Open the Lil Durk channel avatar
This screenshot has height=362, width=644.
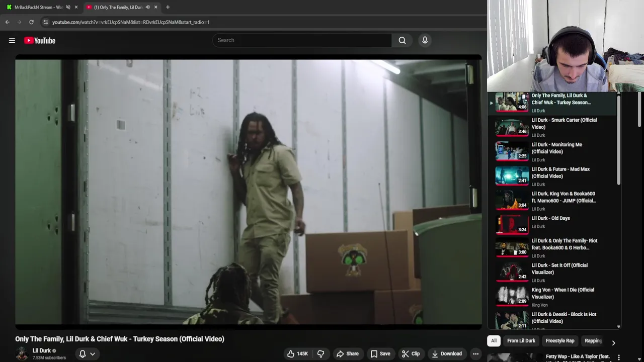(22, 353)
